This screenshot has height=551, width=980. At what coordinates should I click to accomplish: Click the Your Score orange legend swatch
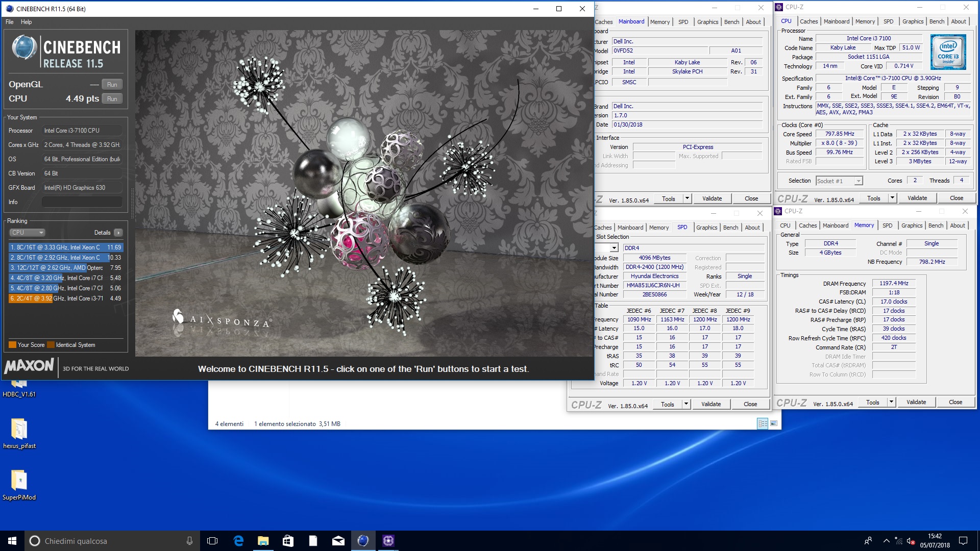[x=13, y=345]
